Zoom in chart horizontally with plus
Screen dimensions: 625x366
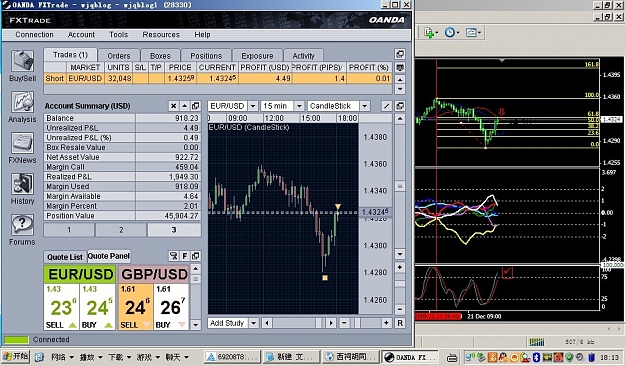pos(386,323)
